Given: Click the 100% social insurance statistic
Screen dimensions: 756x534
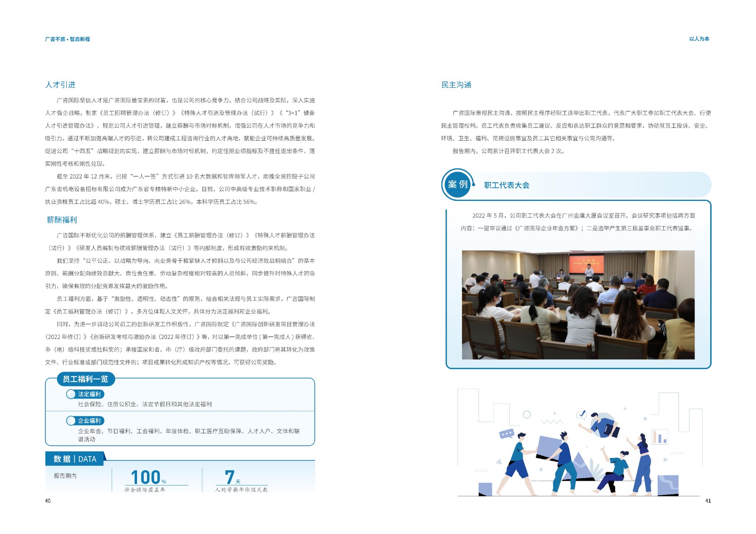Looking at the screenshot, I should click(x=148, y=478).
